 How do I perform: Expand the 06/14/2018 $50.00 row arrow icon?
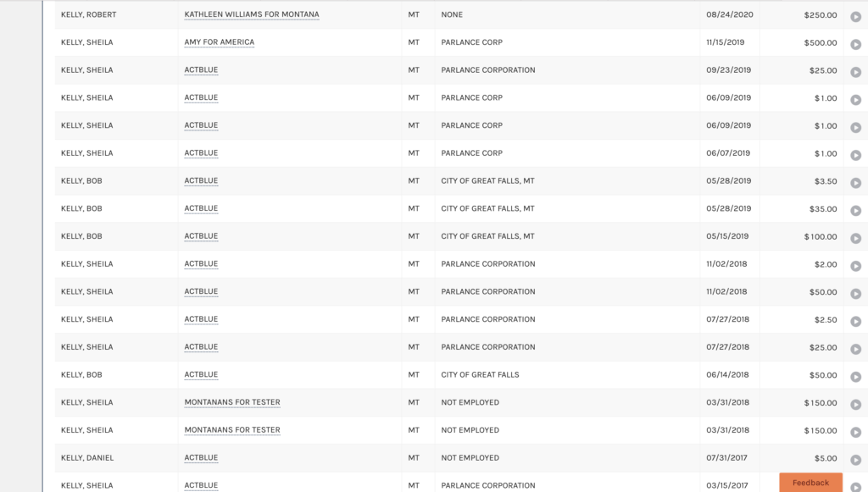(x=855, y=377)
